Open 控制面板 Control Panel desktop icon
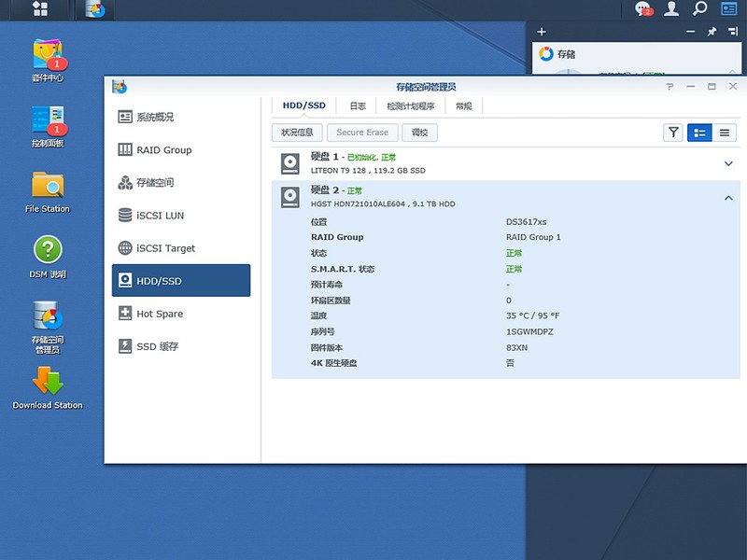747x560 pixels. click(48, 127)
